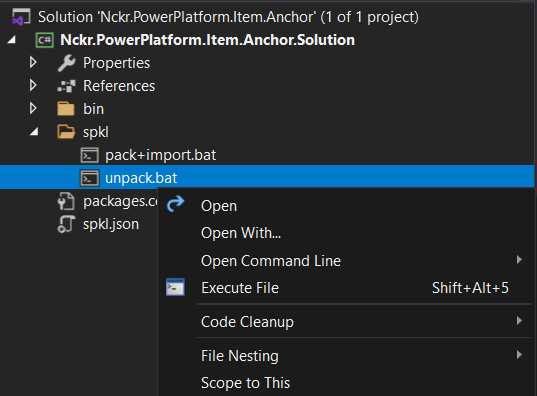
Task: Open the Code Cleanup submenu arrow
Action: click(x=519, y=321)
